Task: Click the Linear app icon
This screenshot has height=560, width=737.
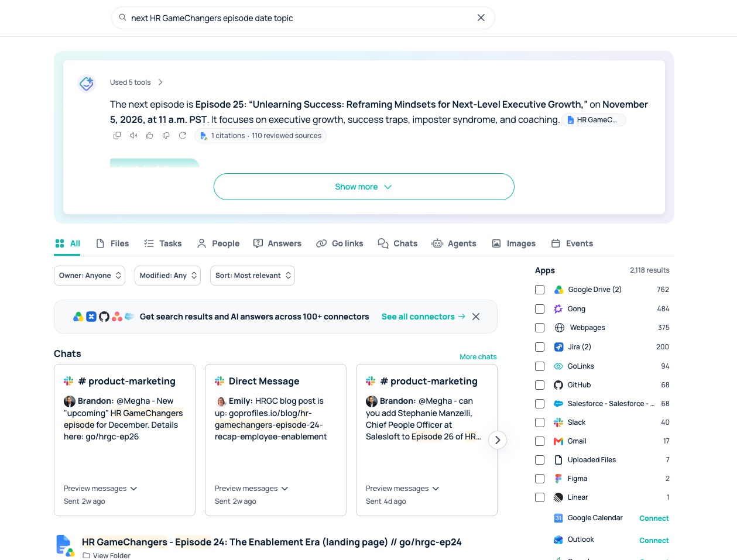Action: click(x=558, y=497)
